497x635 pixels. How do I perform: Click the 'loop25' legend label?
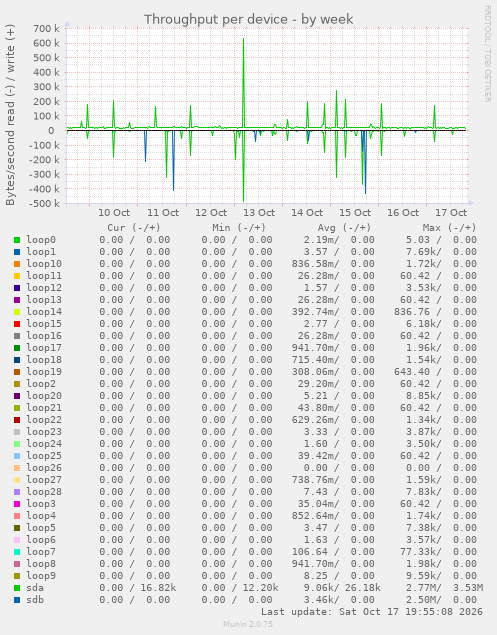44,456
